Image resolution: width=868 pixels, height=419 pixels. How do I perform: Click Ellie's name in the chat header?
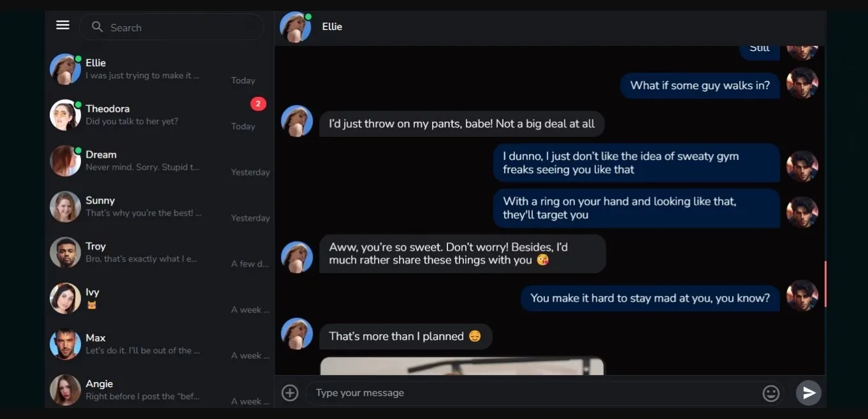tap(332, 27)
